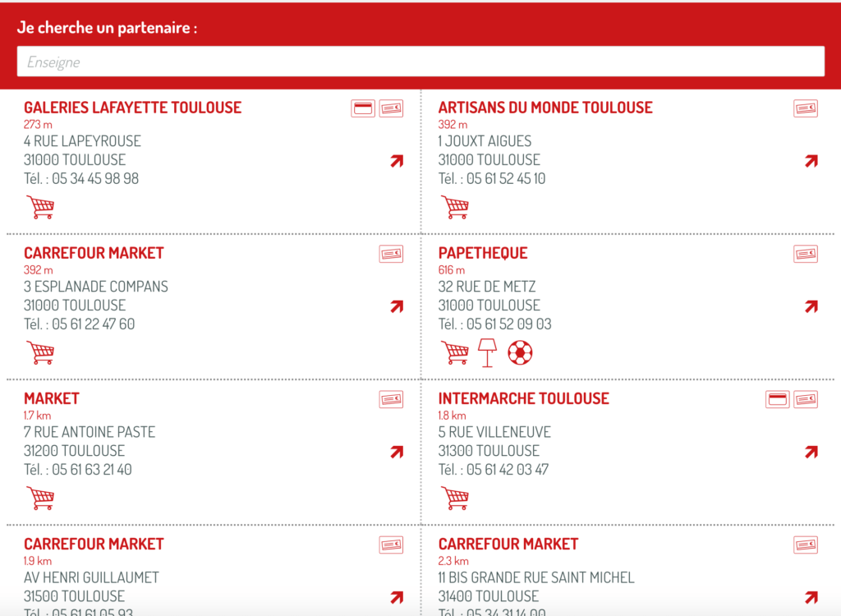Click the address 32 RUE DE METZ

click(487, 287)
